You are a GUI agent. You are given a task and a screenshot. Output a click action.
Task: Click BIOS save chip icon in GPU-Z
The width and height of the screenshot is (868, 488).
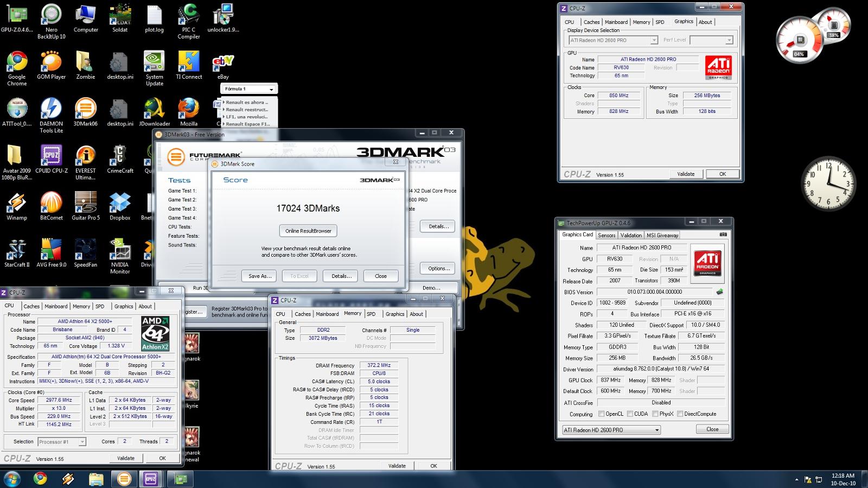click(x=719, y=291)
